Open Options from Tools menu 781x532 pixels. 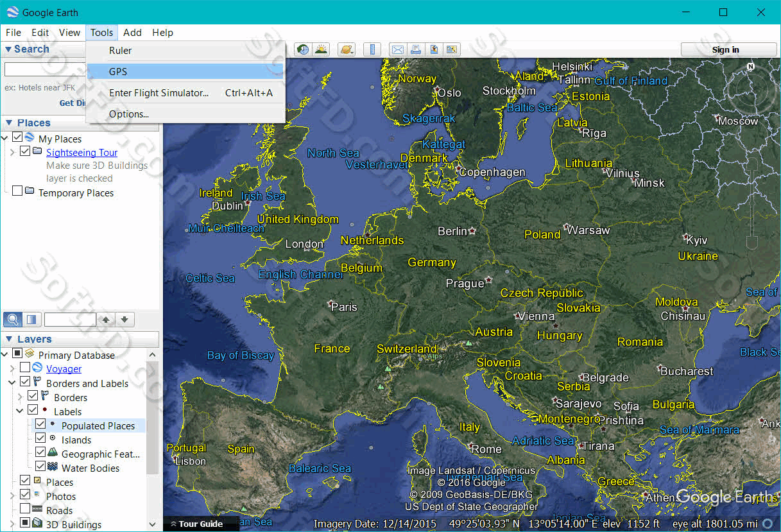click(x=185, y=114)
